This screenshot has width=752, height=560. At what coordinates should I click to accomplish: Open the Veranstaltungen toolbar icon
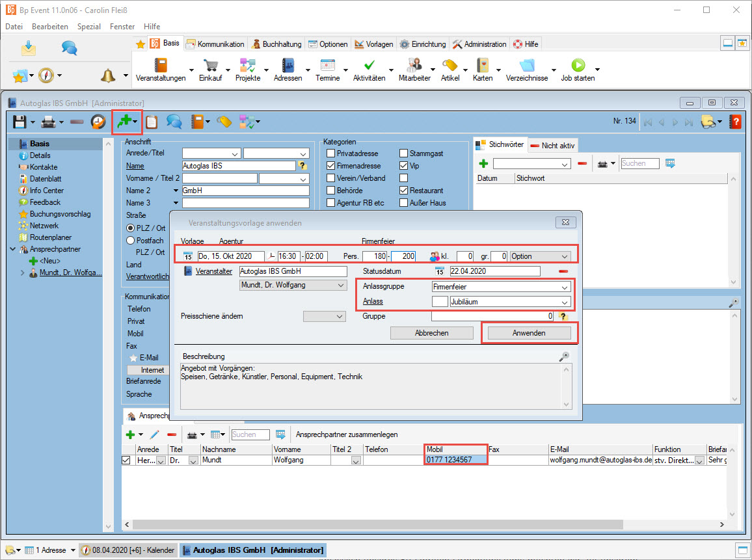click(x=160, y=66)
